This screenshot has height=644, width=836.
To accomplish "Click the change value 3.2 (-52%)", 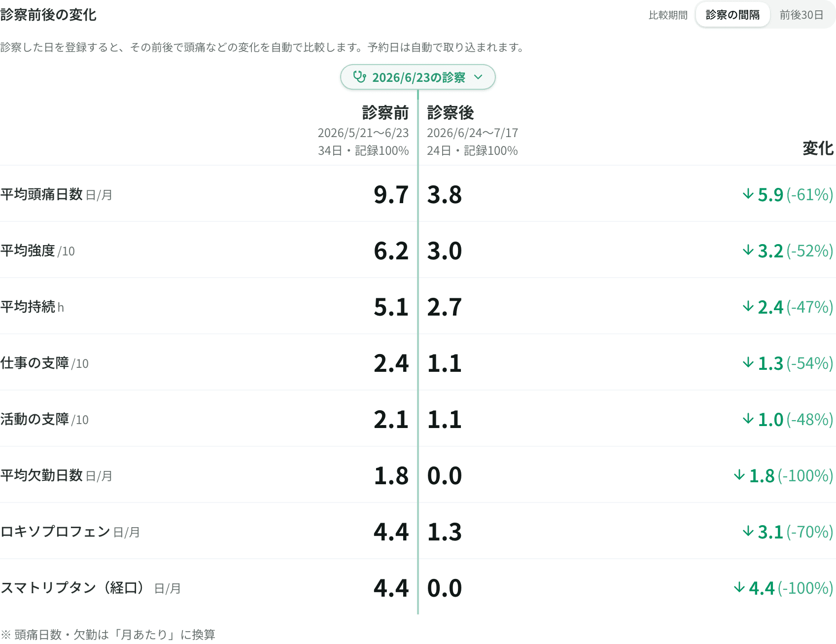I will click(x=795, y=250).
